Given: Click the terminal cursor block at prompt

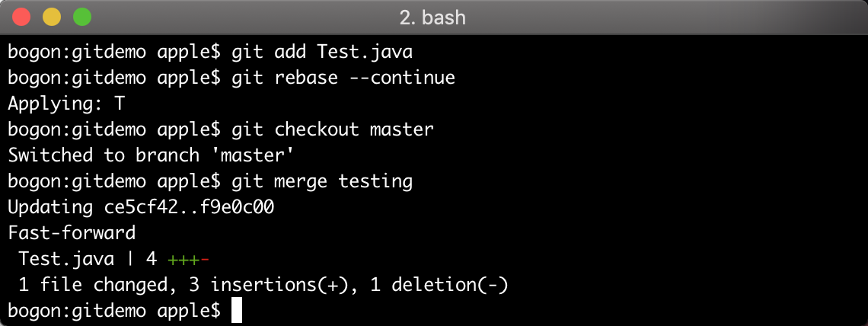Looking at the screenshot, I should point(236,311).
